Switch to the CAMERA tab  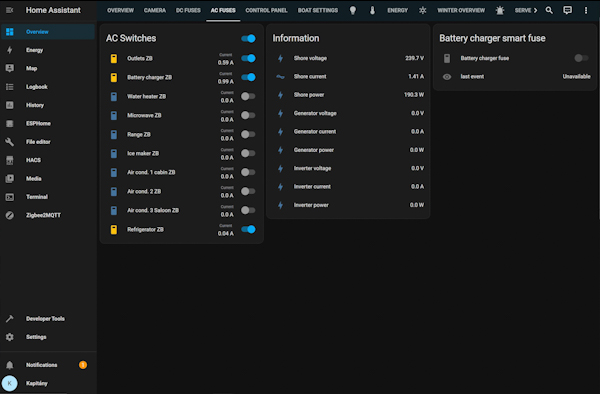[x=155, y=10]
